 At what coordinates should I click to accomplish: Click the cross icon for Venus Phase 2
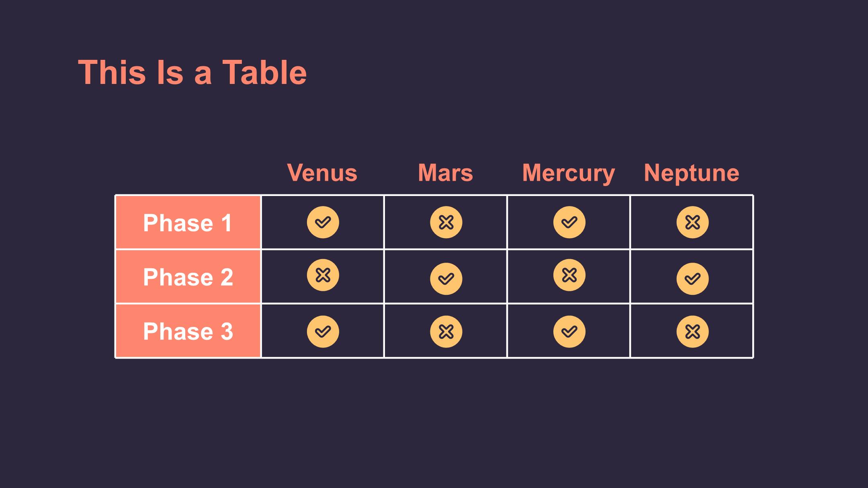pos(323,275)
